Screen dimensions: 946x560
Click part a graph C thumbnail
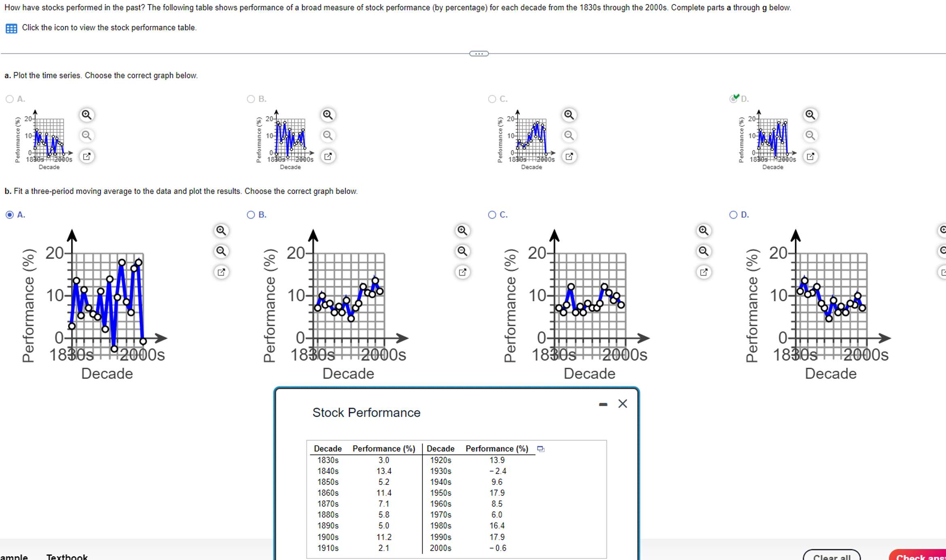pos(527,139)
